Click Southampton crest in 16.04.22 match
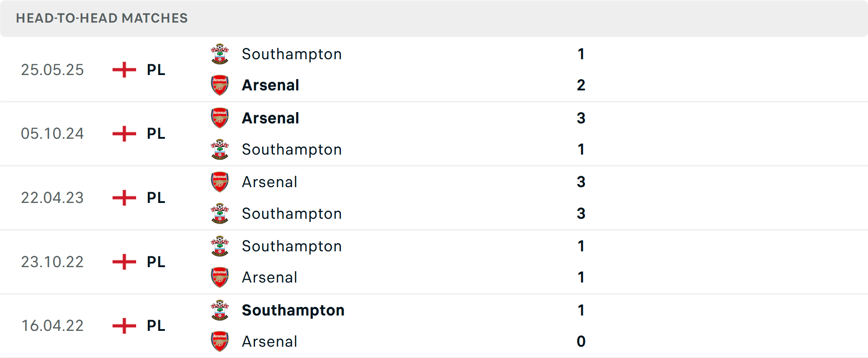Screen dimensions: 868x358 click(x=220, y=310)
